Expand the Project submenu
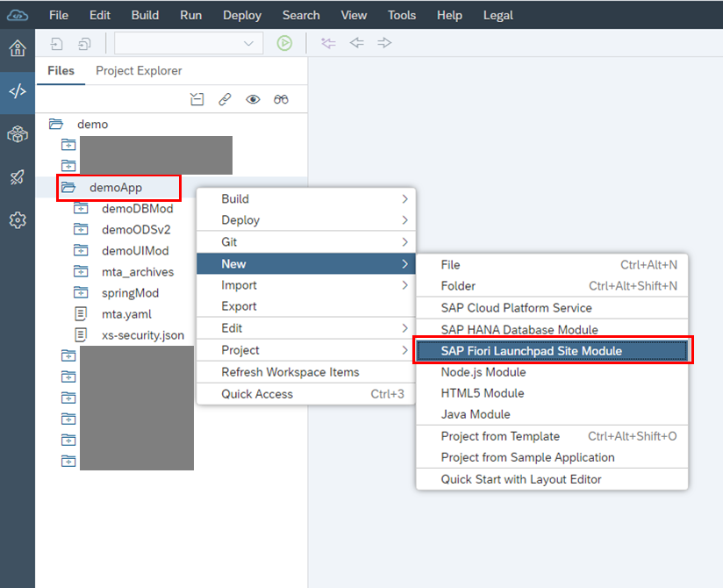This screenshot has width=723, height=588. [x=306, y=350]
